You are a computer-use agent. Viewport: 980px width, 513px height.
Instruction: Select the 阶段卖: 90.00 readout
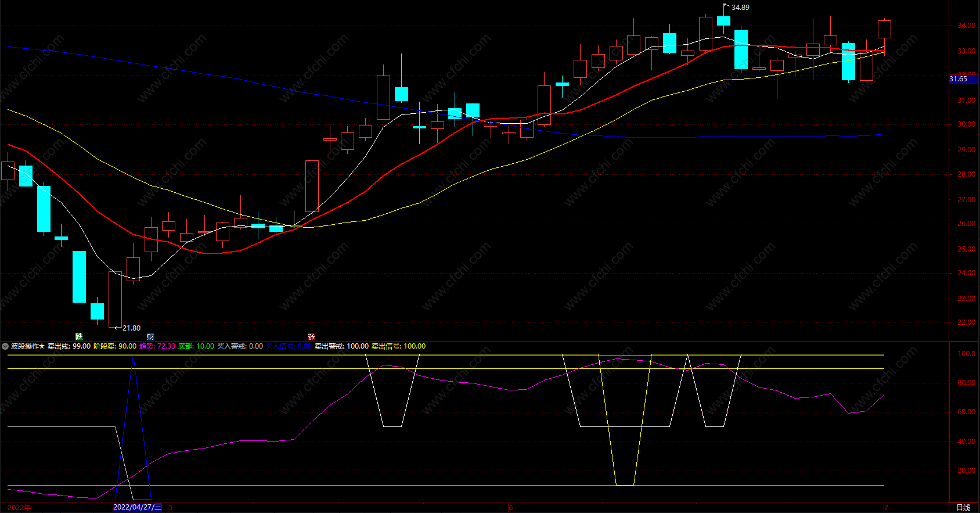pyautogui.click(x=115, y=346)
